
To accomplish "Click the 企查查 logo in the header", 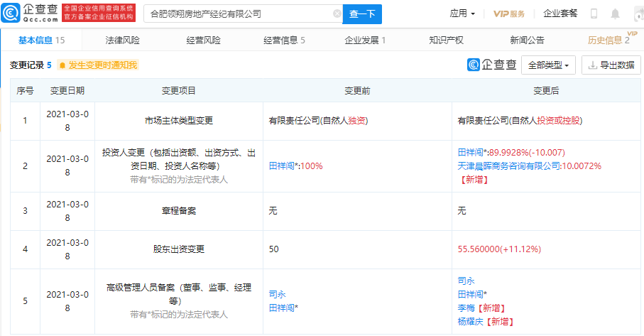I will [x=36, y=13].
